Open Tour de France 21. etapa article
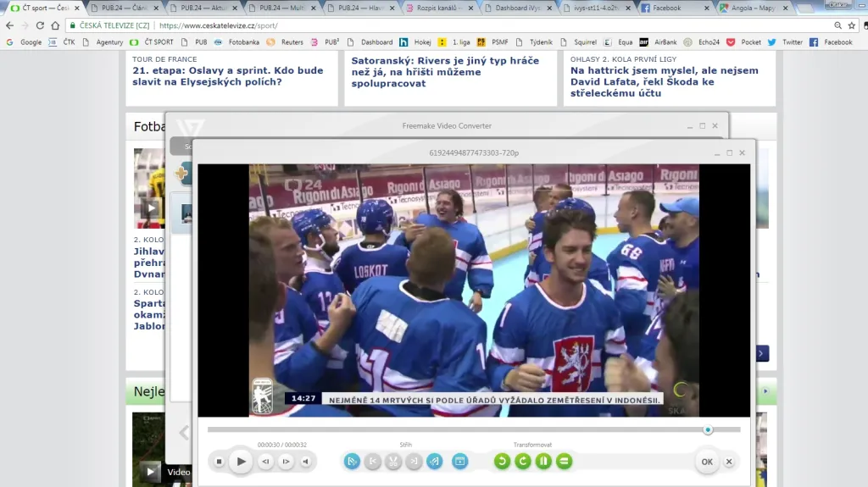Image resolution: width=868 pixels, height=487 pixels. pos(227,76)
